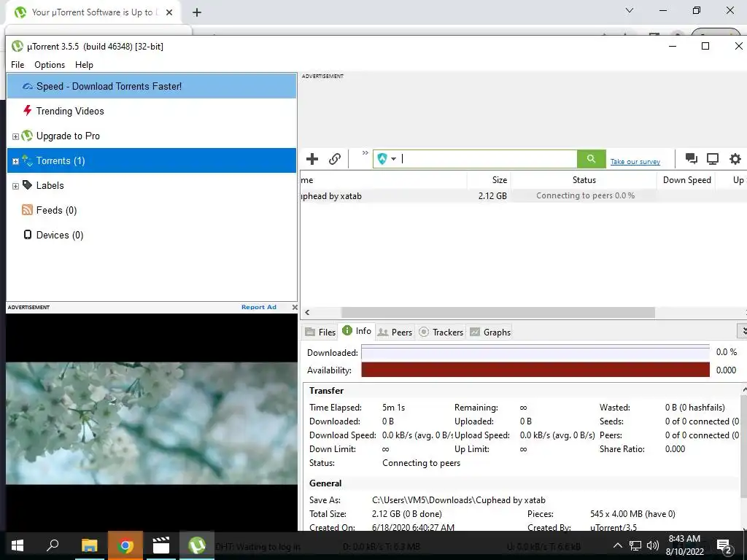This screenshot has width=747, height=560.
Task: Click Add Torrent from URL link icon
Action: 335,159
